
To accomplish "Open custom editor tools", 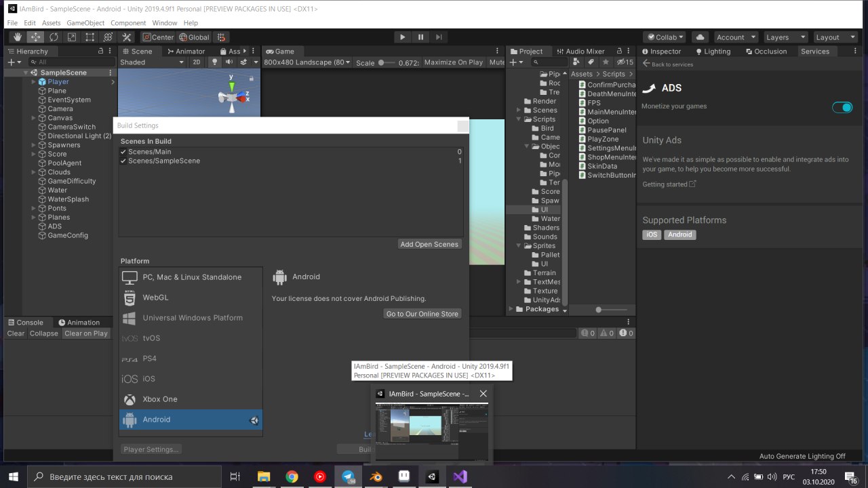I will [x=126, y=37].
